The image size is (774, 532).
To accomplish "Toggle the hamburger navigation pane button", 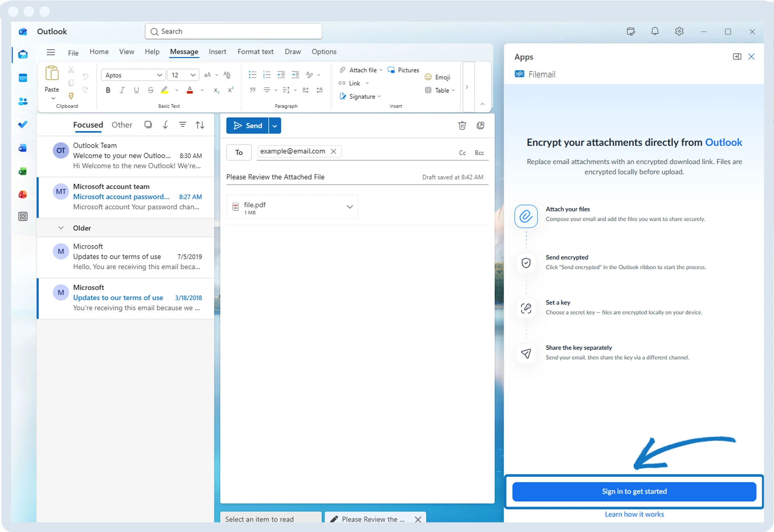I will pos(51,52).
